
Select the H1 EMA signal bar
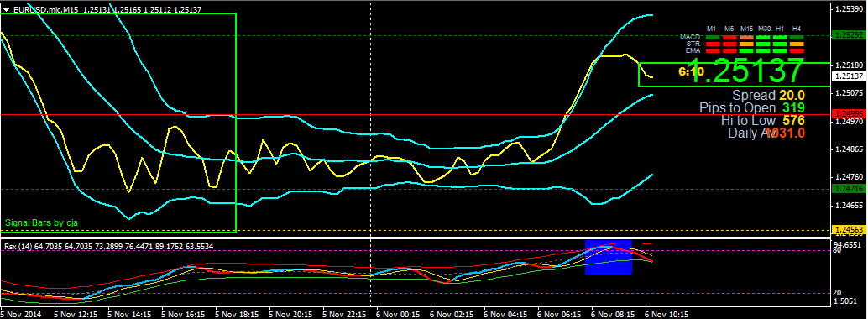[x=780, y=50]
